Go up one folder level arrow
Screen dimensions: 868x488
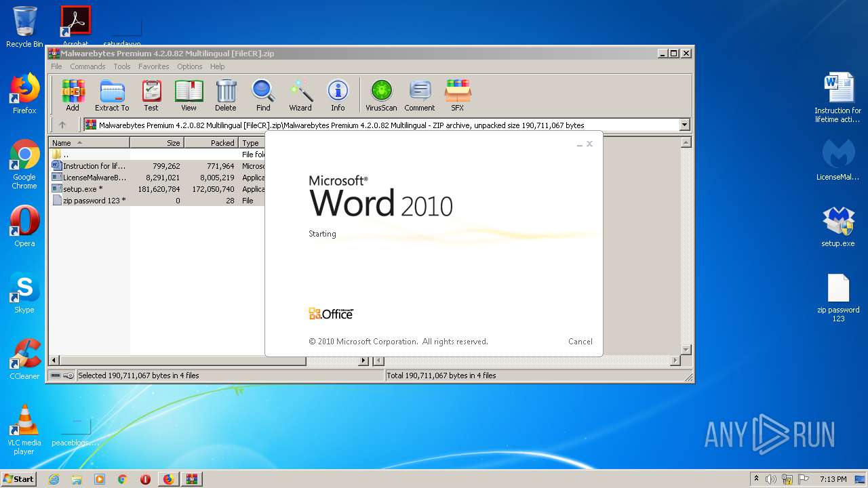62,125
